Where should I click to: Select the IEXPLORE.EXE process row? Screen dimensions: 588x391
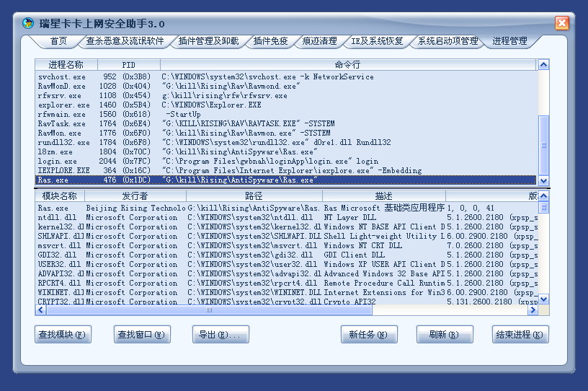click(286, 170)
